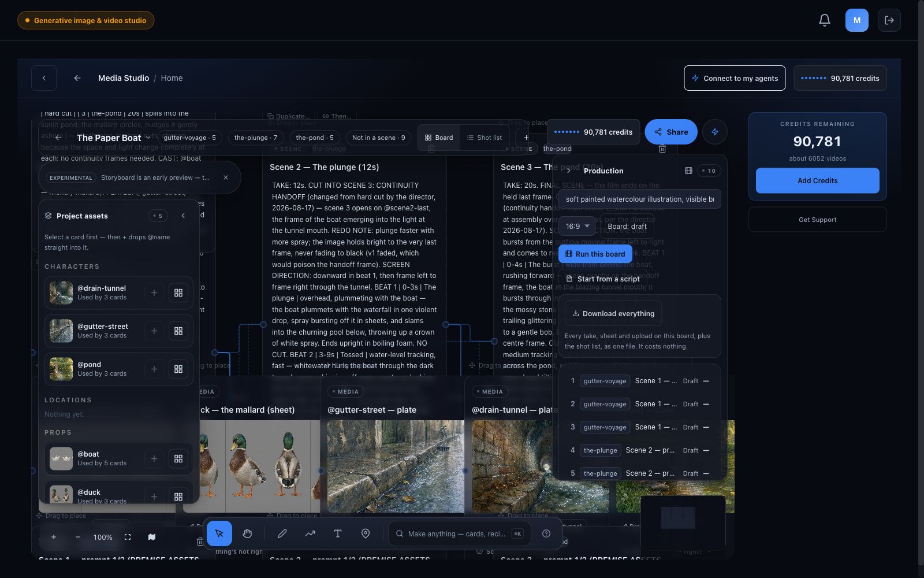Select shot row 4 the-plunge
Image resolution: width=924 pixels, height=578 pixels.
point(639,450)
